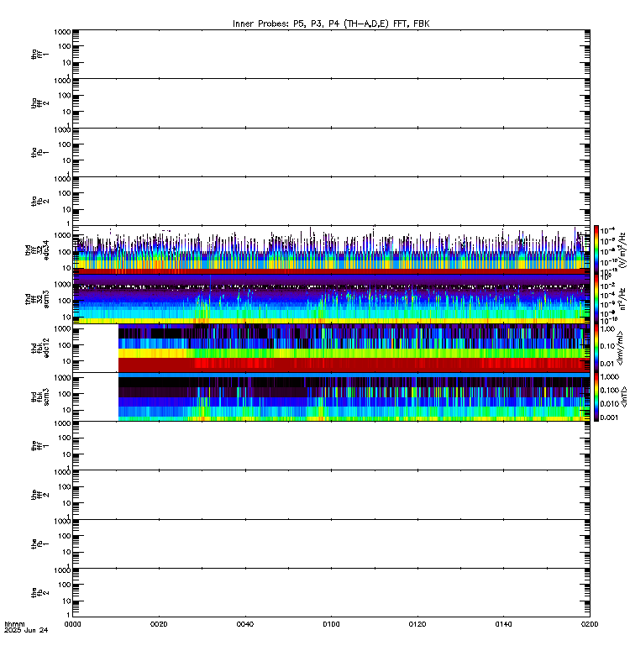Screen dimensions: 630x672
Task: Click the nT²/Hz color bar
Action: click(x=596, y=299)
